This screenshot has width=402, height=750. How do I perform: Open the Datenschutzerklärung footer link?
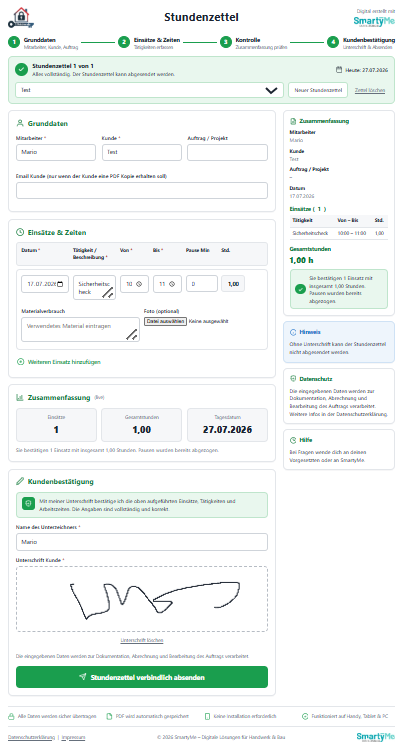pyautogui.click(x=31, y=737)
